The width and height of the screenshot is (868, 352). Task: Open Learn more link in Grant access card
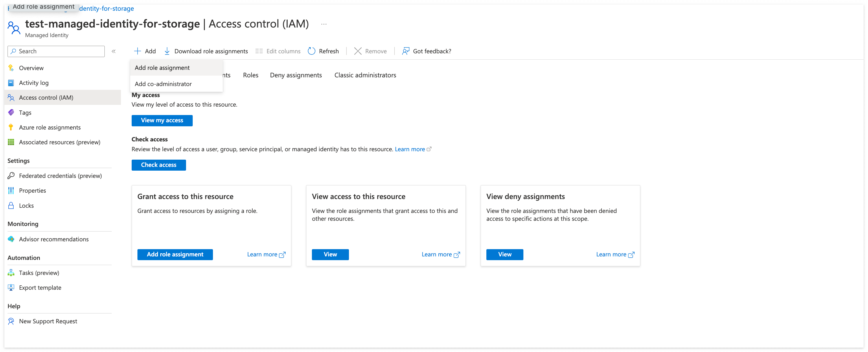click(266, 254)
